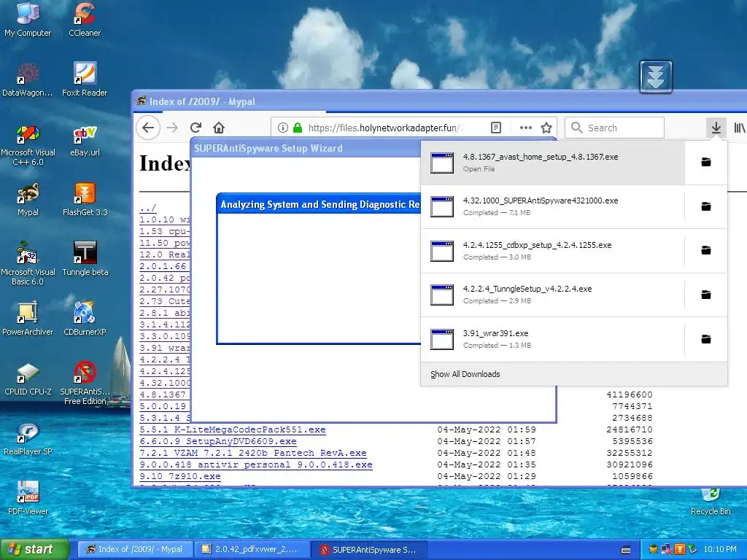Screen dimensions: 747x560
Task: Show folder for TunngleSetup download
Action: (x=706, y=295)
